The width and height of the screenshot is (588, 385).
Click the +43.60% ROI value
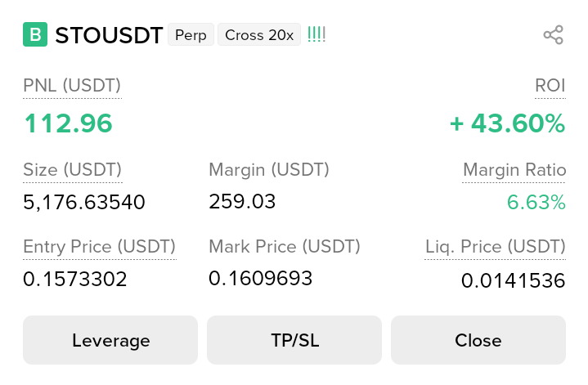coord(507,123)
